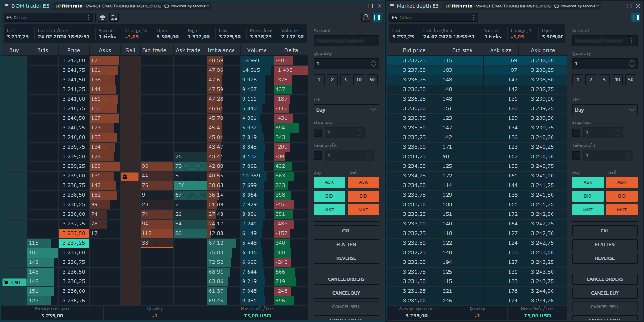Enable the Stop loss checkbox in DOM trader
Image resolution: width=644 pixels, height=322 pixels.
[317, 132]
